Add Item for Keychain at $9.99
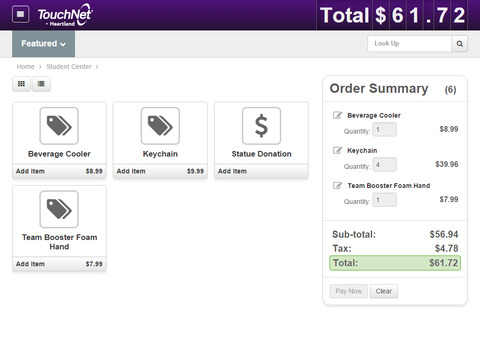The image size is (480, 360). 160,171
